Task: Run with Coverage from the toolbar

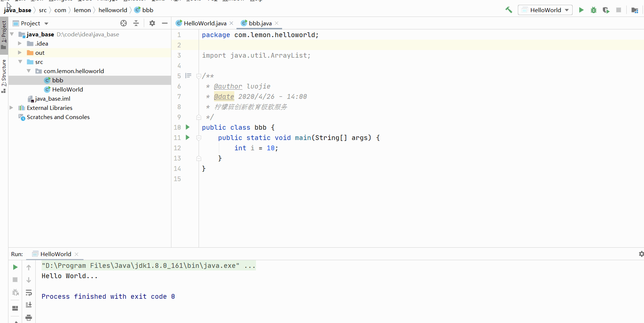Action: (x=606, y=10)
